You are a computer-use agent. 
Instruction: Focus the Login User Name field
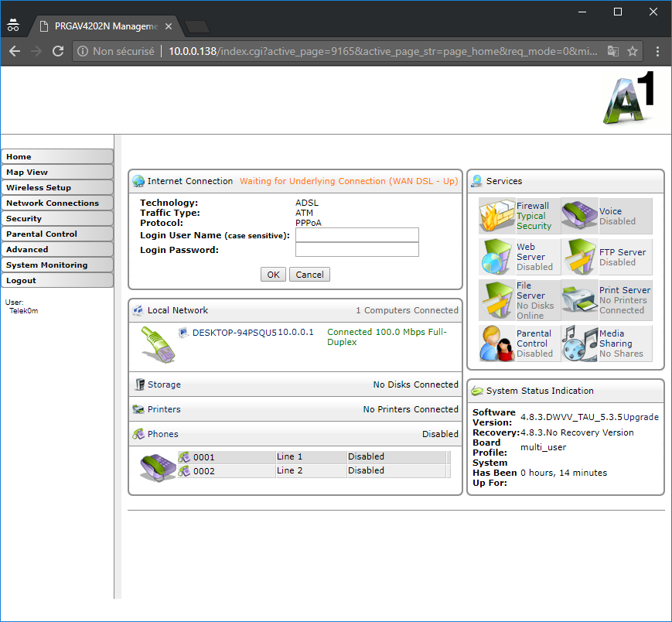[356, 235]
